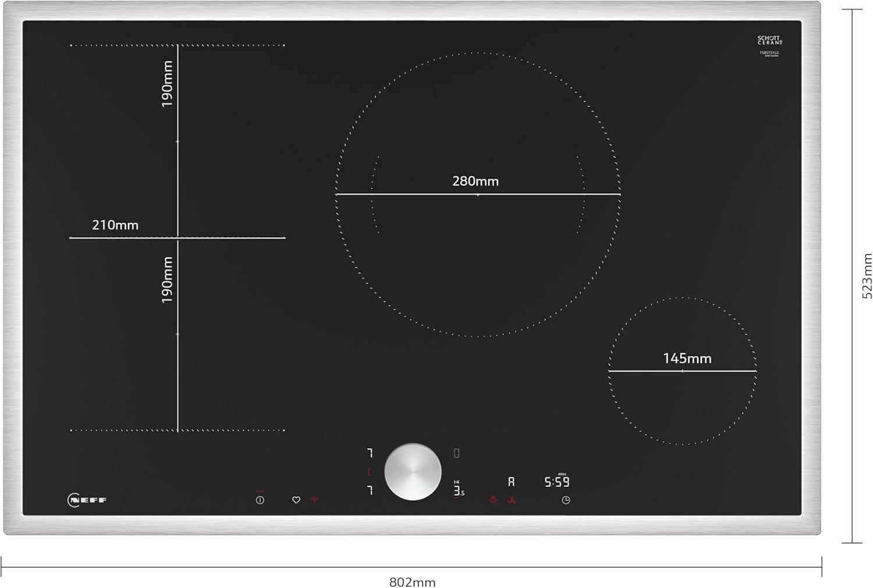Viewport: 873px width, 588px height.
Task: Click the automatic 'A' indicator
Action: pyautogui.click(x=511, y=482)
